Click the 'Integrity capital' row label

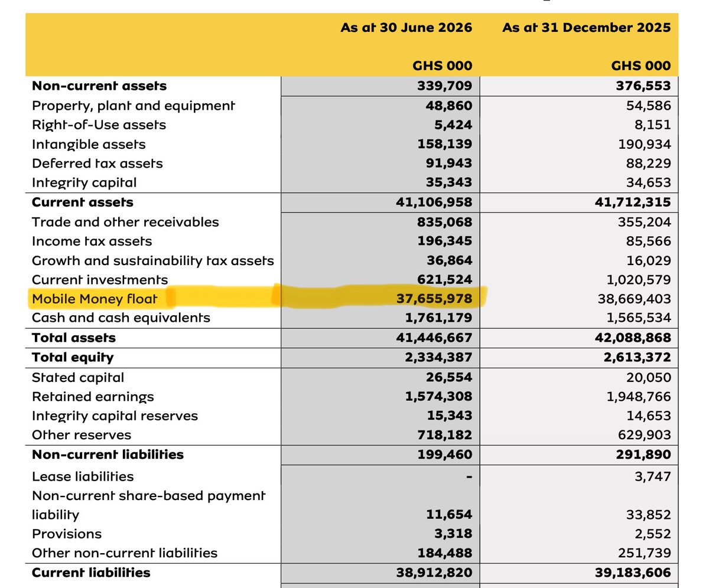pos(84,183)
